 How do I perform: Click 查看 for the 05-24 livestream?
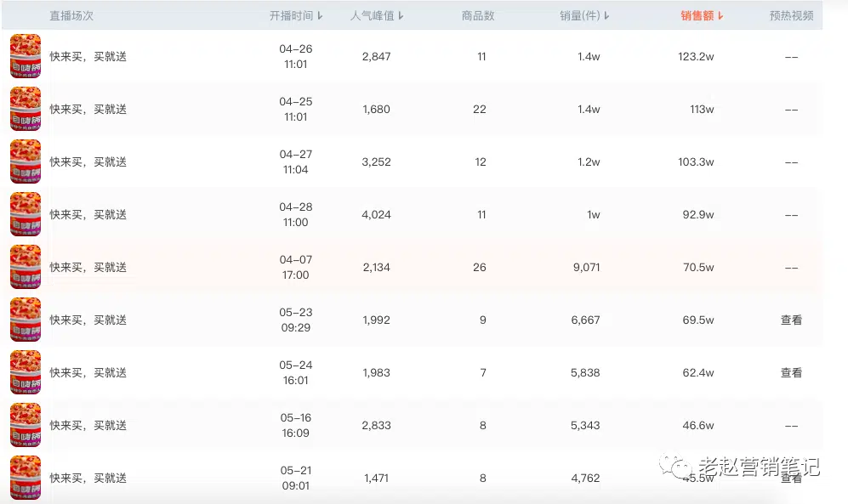point(791,373)
